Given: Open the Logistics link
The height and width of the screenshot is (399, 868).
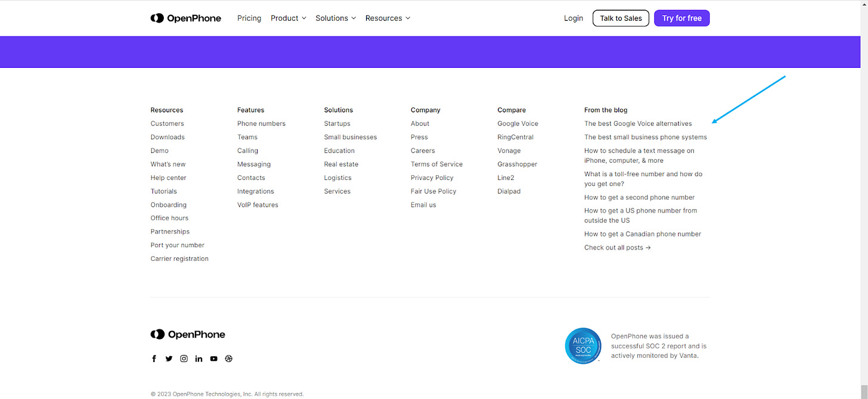Looking at the screenshot, I should (x=338, y=178).
